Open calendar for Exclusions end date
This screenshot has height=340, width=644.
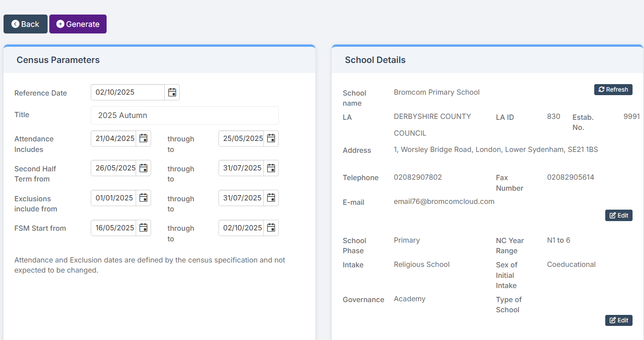pyautogui.click(x=271, y=198)
